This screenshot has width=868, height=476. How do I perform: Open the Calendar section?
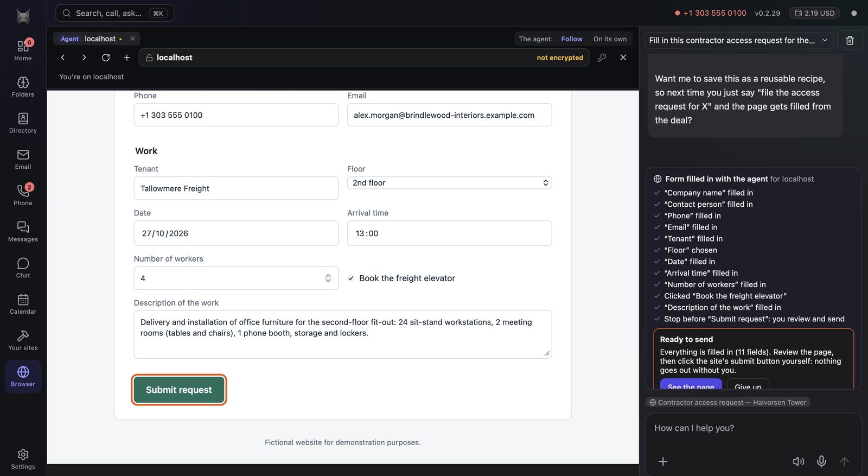pos(23,304)
